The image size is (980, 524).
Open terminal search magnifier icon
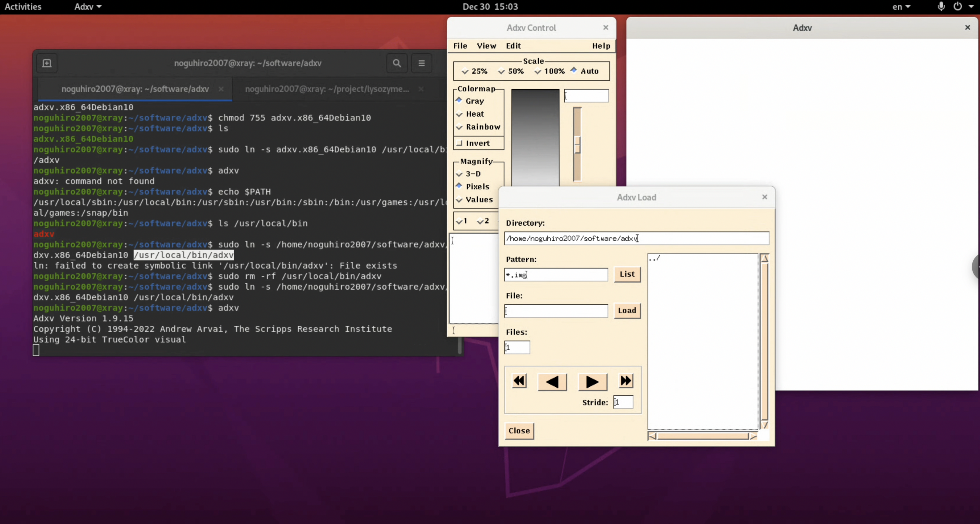tap(397, 63)
